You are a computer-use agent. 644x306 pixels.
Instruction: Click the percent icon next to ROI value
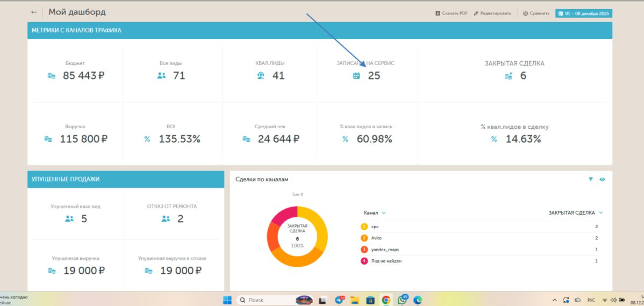click(x=147, y=139)
